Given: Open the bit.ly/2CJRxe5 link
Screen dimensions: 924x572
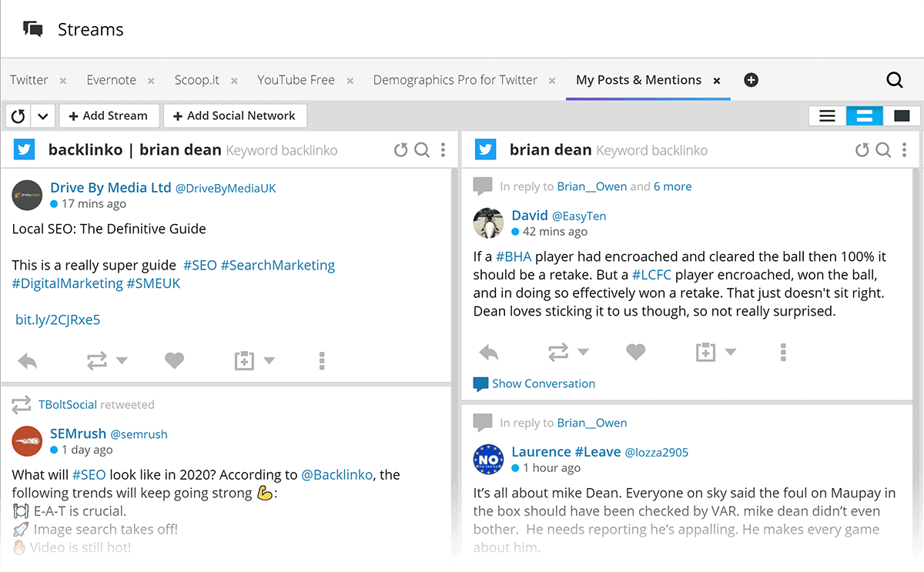Looking at the screenshot, I should 58,319.
